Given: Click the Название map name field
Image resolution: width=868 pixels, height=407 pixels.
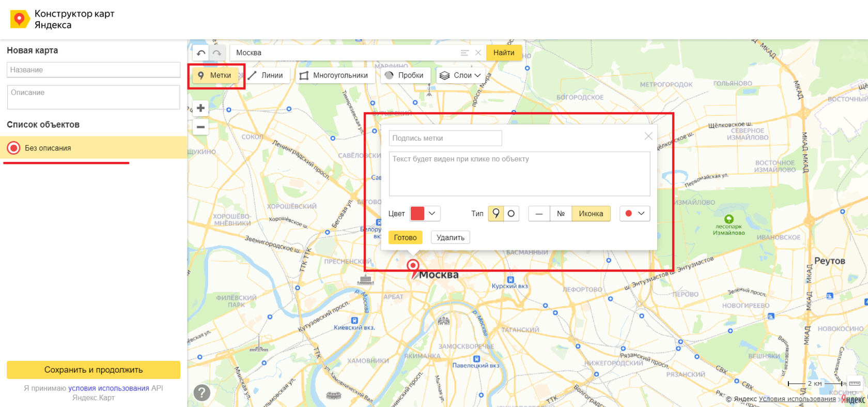Looking at the screenshot, I should 94,70.
